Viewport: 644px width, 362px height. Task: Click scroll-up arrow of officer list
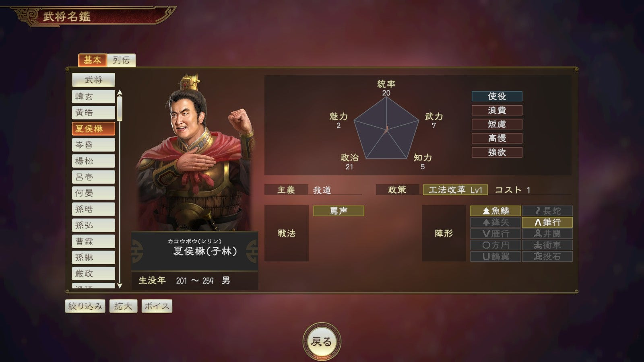pos(120,93)
